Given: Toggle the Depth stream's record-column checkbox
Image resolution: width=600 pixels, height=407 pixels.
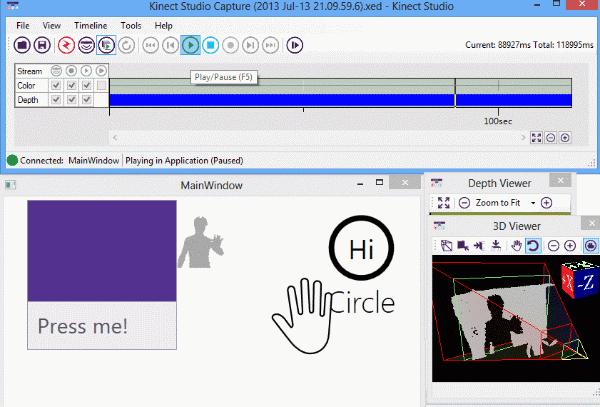Looking at the screenshot, I should [71, 99].
